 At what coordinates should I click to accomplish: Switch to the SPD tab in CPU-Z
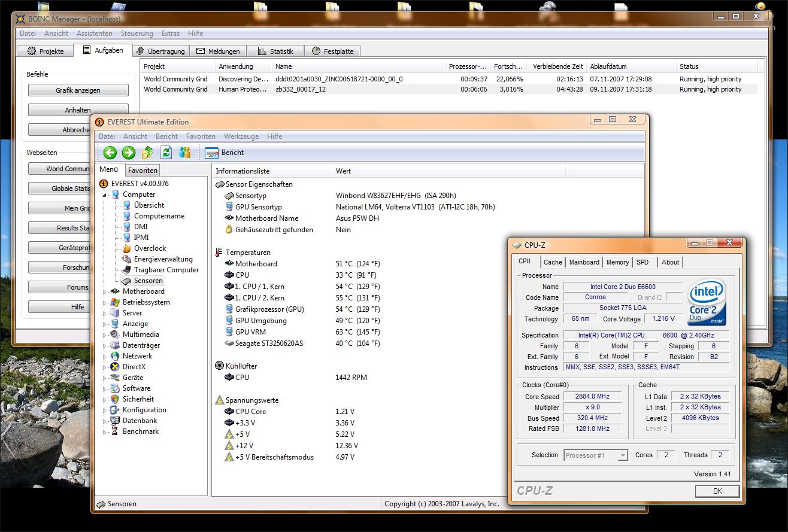(642, 262)
